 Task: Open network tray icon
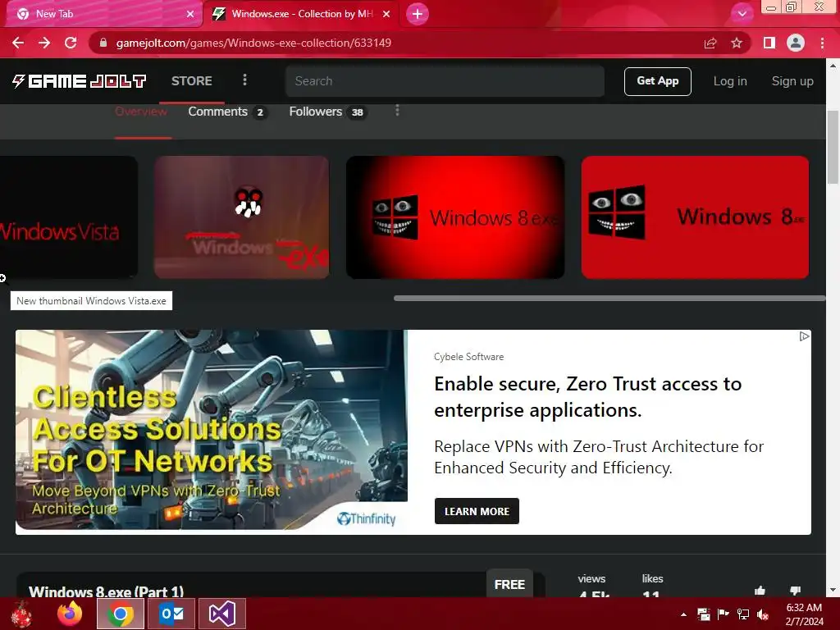(743, 614)
